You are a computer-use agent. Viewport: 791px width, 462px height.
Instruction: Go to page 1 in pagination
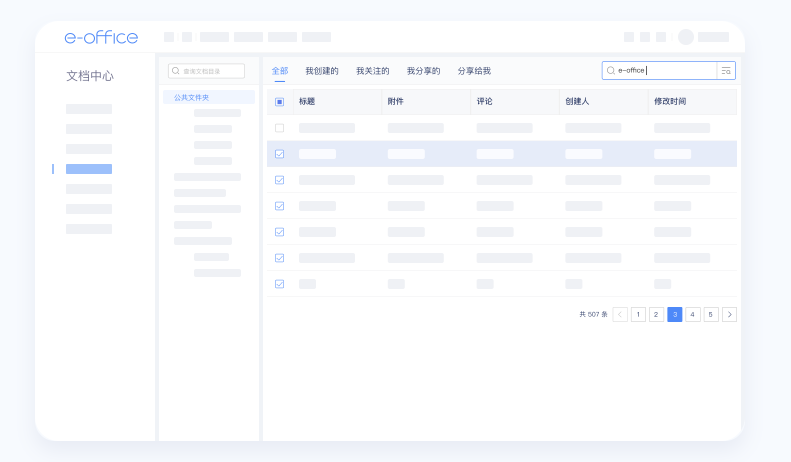[x=638, y=314]
